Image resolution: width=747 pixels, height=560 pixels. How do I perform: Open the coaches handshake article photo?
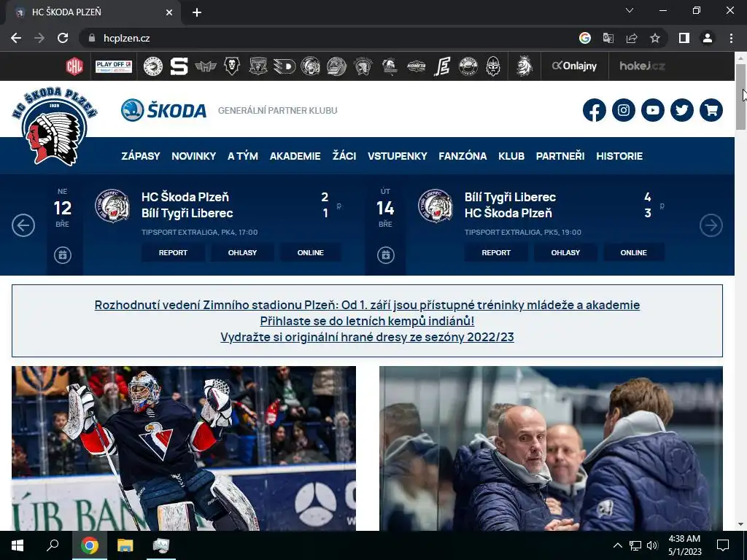(551, 448)
